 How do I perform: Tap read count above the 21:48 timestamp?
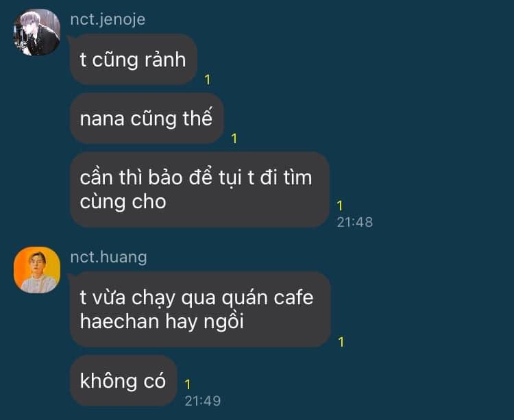point(340,206)
